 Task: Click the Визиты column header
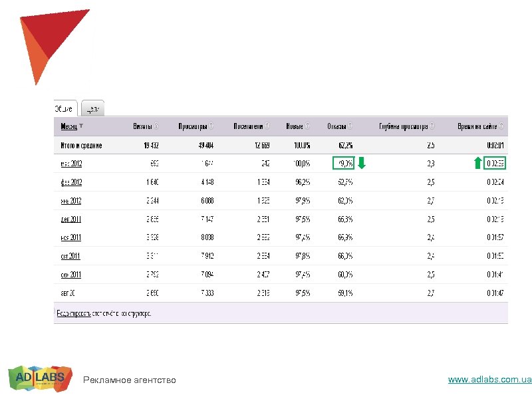point(142,126)
